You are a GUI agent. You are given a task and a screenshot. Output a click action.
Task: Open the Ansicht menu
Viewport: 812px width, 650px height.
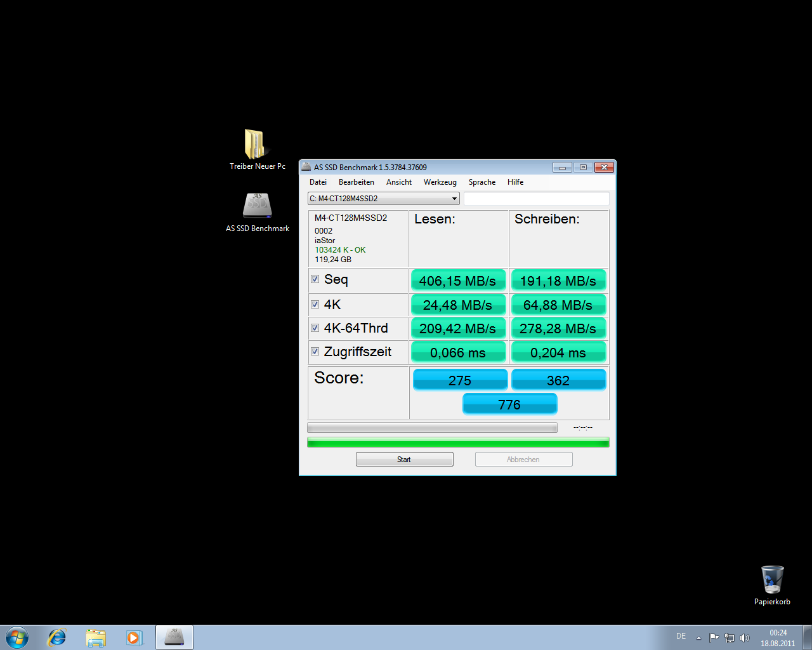399,182
